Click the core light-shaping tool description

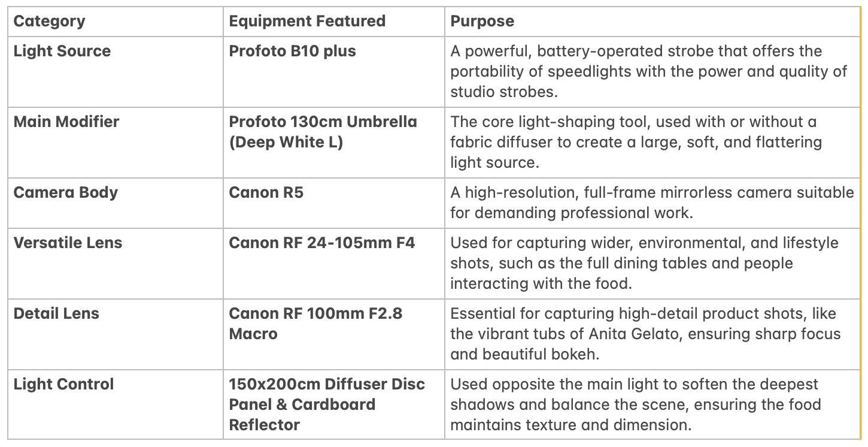point(636,142)
